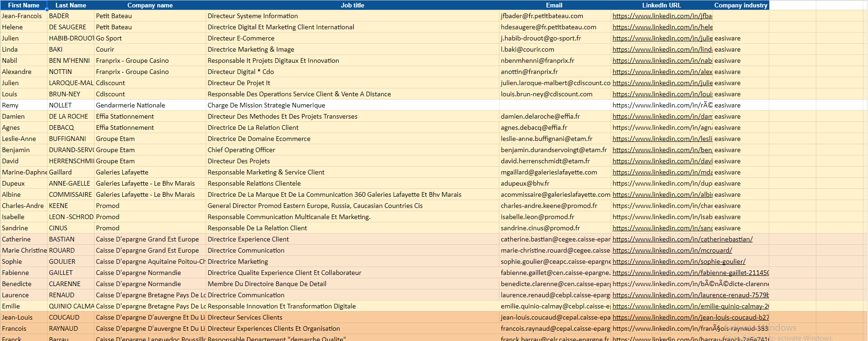Open the fabienne-gaillet LinkedIn link
868x341 pixels.
690,273
